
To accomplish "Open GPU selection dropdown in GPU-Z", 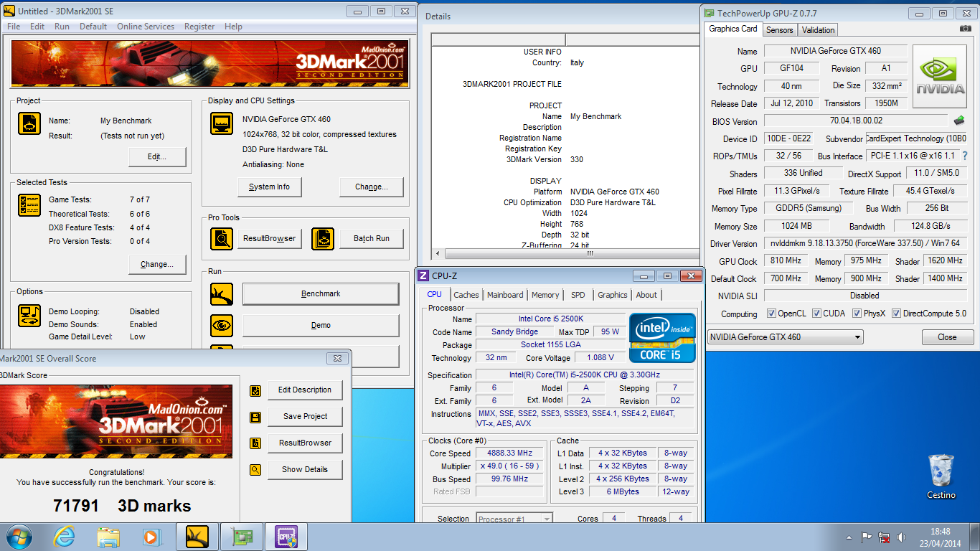I will click(786, 337).
